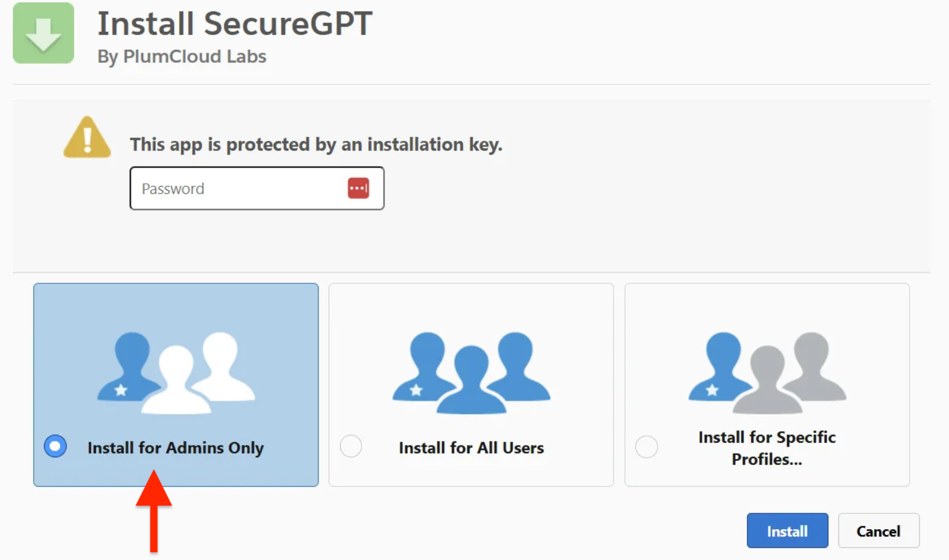Cancel the SecureGPT installation
Viewport: 949px width, 560px height.
click(x=878, y=531)
